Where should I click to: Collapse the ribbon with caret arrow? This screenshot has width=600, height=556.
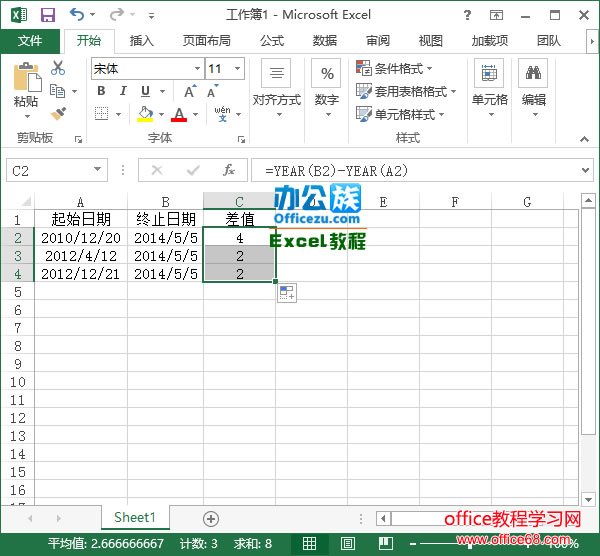point(584,139)
